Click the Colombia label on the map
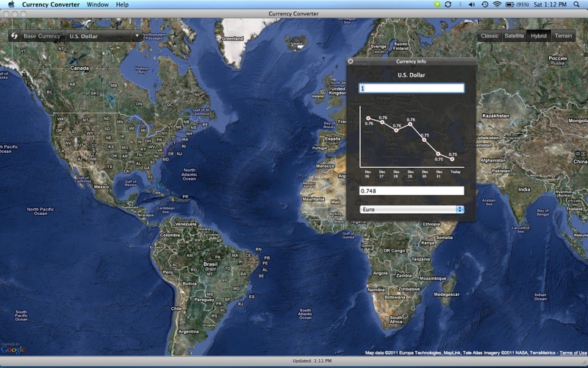Image resolution: width=588 pixels, height=368 pixels. (170, 235)
